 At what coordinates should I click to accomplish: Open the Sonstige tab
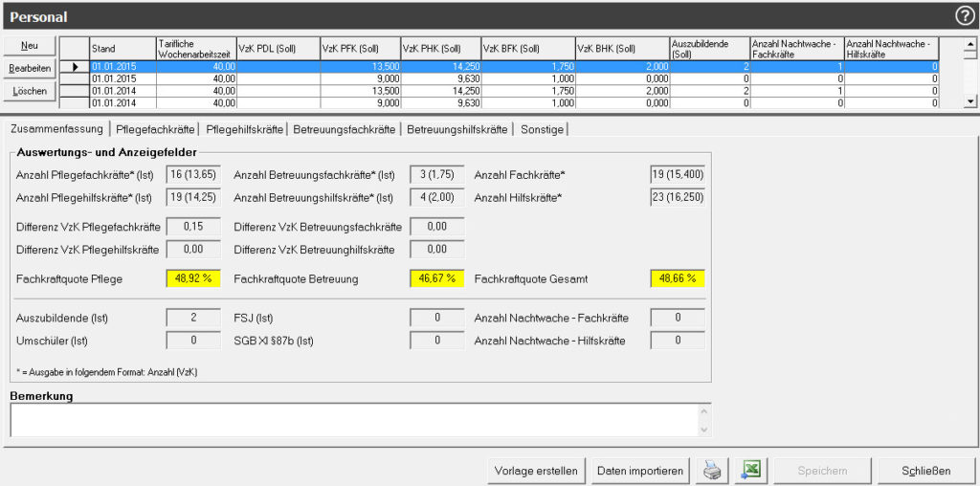542,129
